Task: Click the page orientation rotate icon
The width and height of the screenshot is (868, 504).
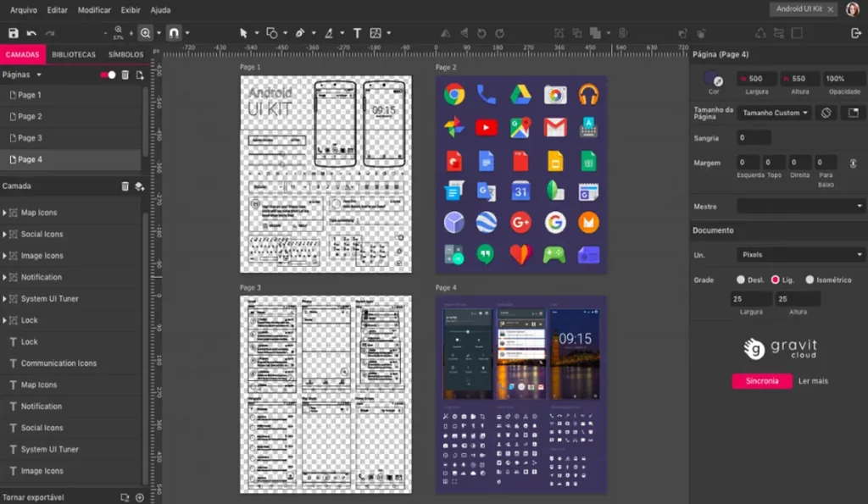Action: (826, 113)
